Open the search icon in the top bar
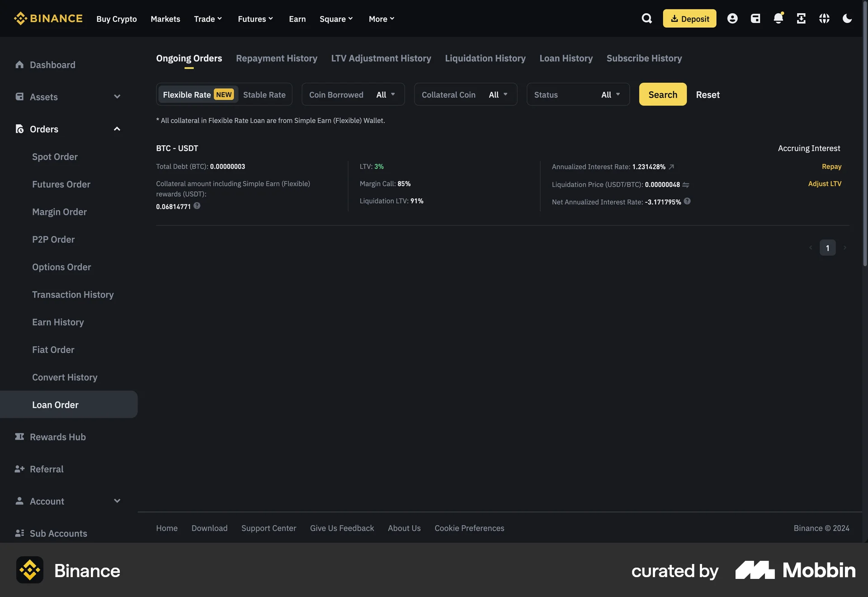 pyautogui.click(x=646, y=19)
